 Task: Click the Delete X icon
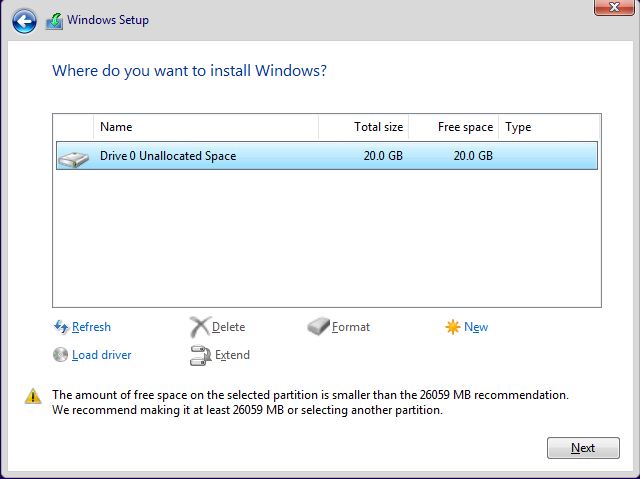click(200, 327)
